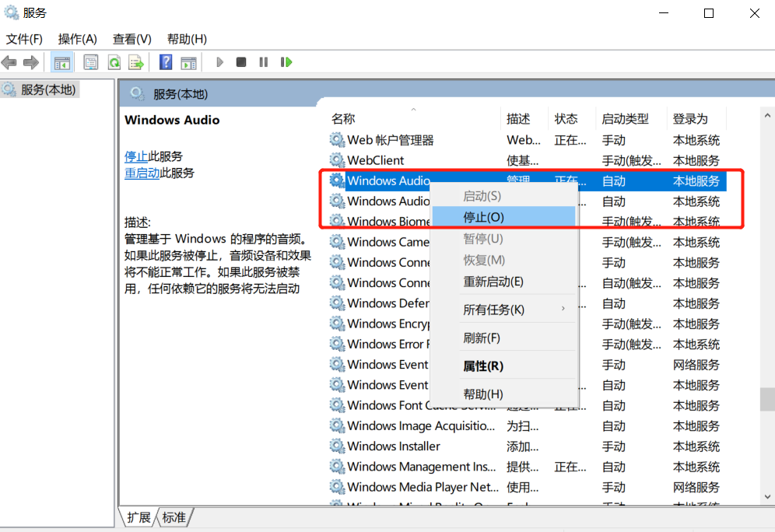Click the scrollbar up arrow in services list
Screen dimensions: 775x532
tap(767, 116)
